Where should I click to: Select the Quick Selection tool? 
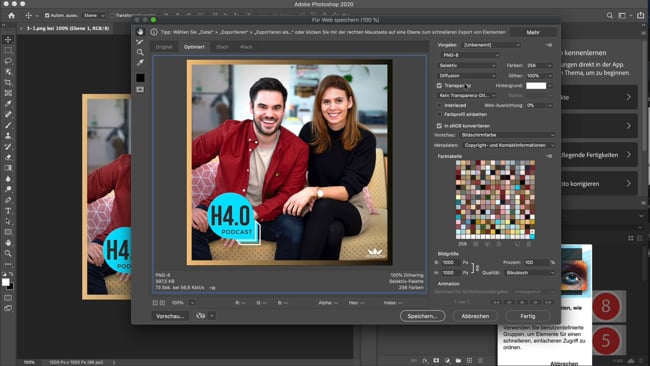[8, 72]
